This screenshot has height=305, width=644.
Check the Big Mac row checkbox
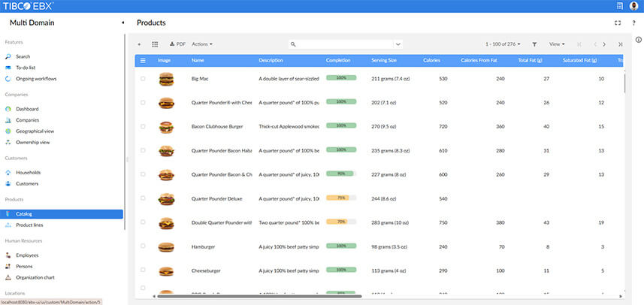coord(143,78)
